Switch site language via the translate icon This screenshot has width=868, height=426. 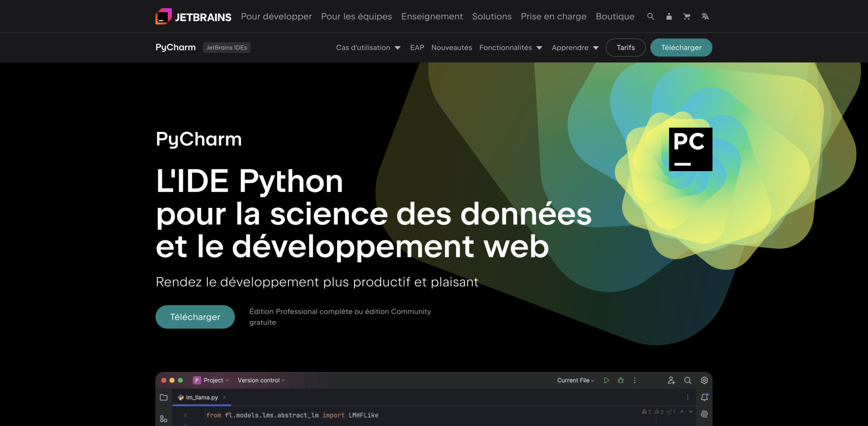click(x=705, y=17)
